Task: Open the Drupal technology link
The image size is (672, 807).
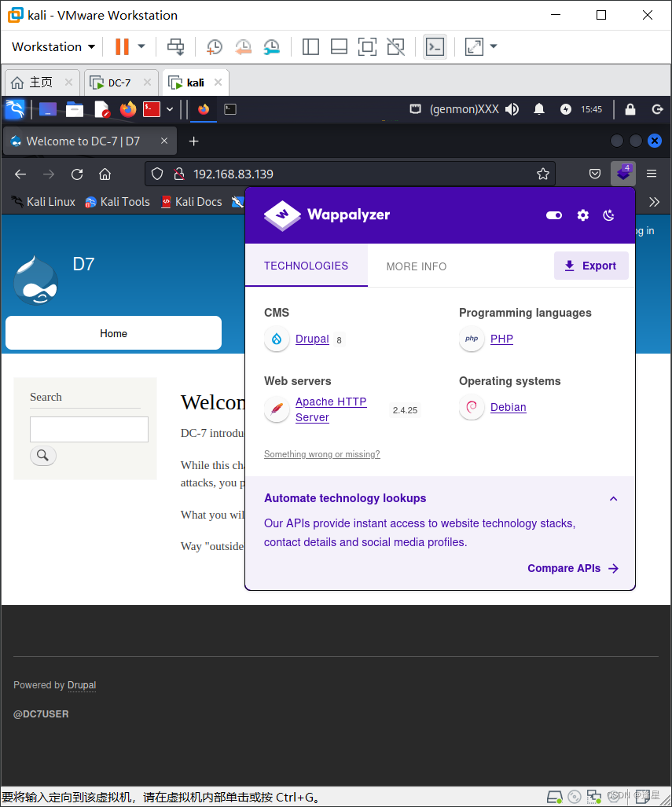Action: 312,339
